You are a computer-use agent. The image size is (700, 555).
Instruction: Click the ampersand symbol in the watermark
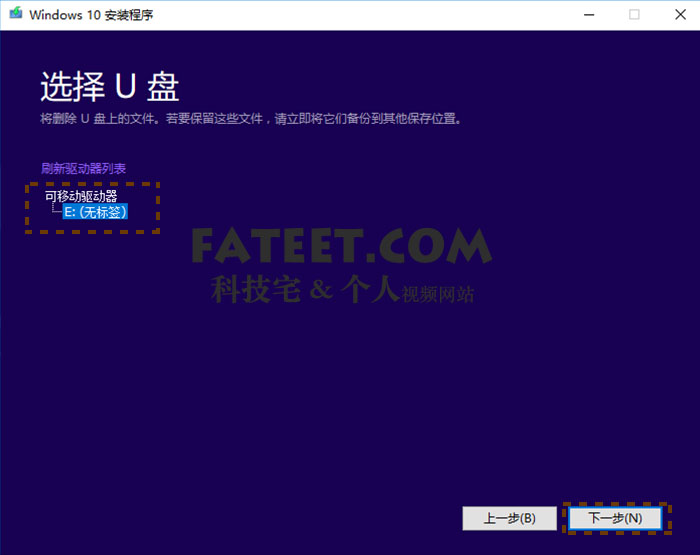point(320,291)
